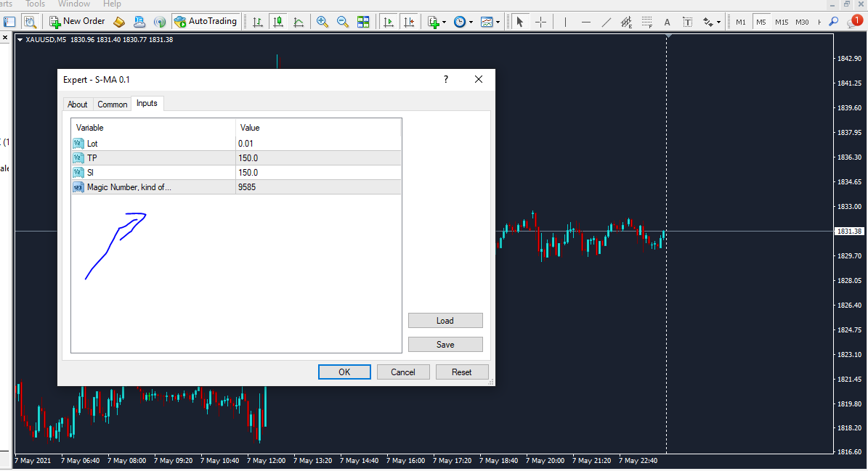Select the vertical line tool
This screenshot has height=471, width=868.
(565, 22)
